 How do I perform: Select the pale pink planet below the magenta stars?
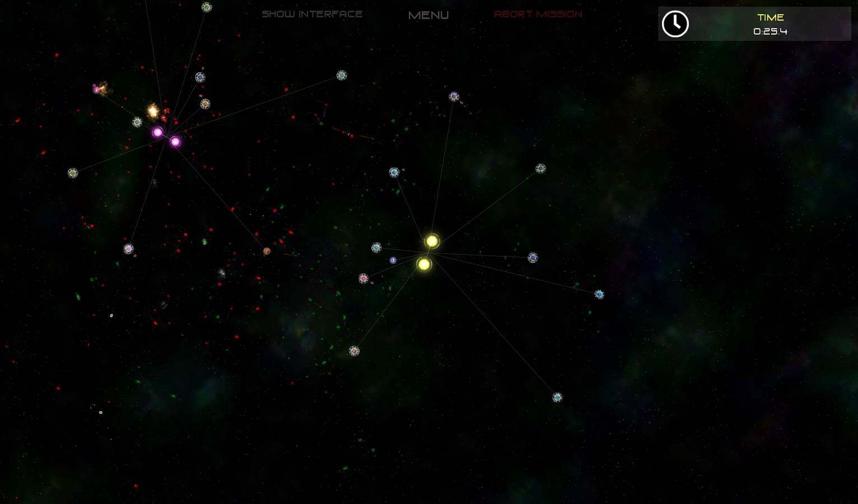(128, 249)
